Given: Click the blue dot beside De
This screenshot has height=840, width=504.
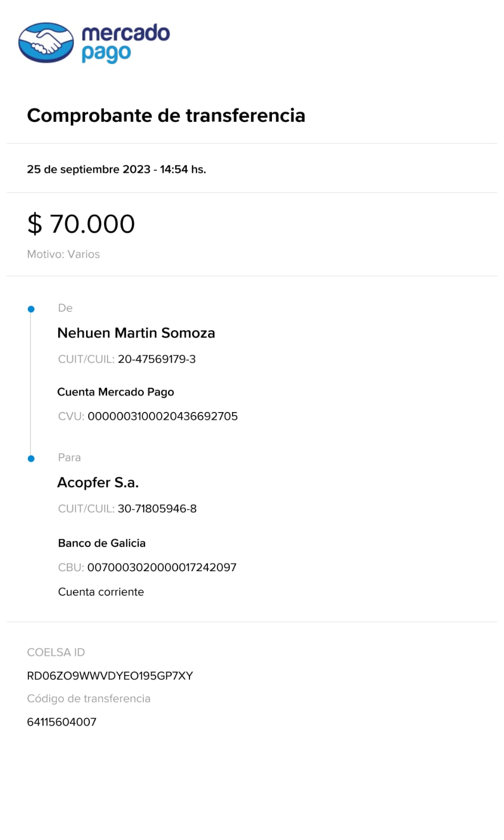Looking at the screenshot, I should [31, 309].
